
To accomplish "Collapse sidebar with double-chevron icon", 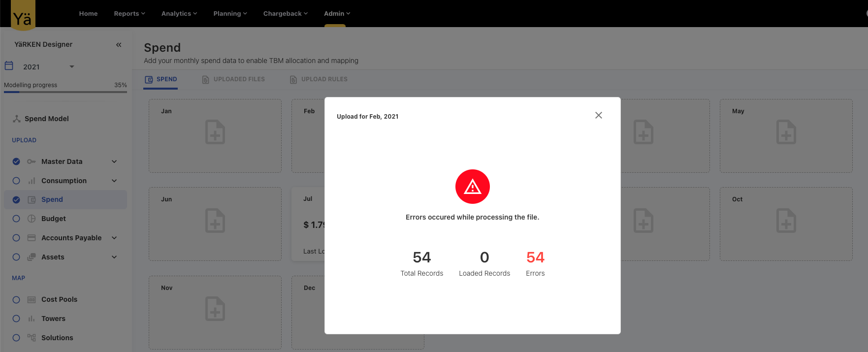I will (119, 45).
